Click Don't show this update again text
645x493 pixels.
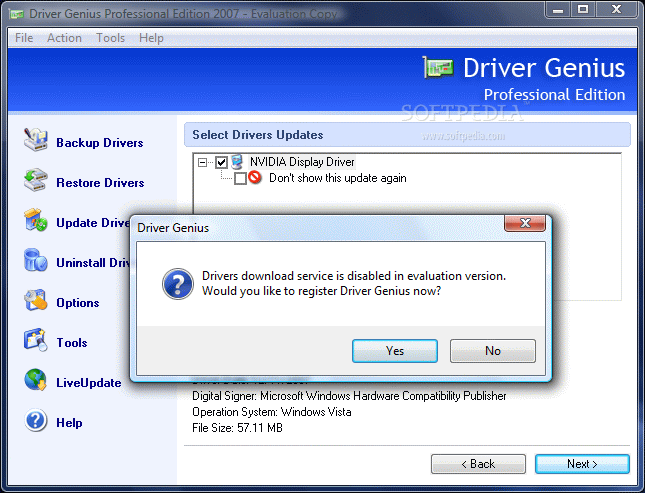tap(338, 178)
